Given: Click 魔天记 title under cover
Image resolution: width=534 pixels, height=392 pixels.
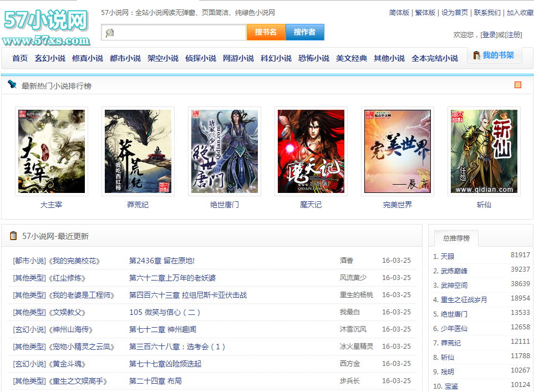Looking at the screenshot, I should (311, 205).
